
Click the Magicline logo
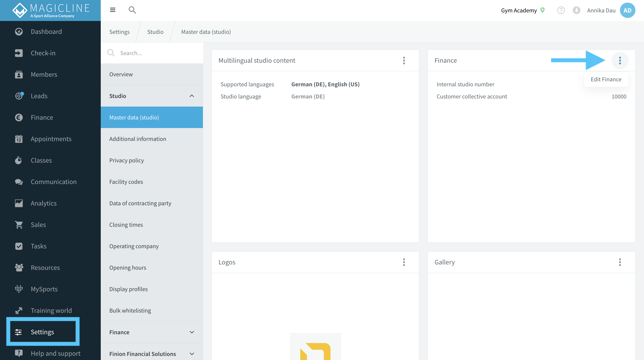point(51,10)
